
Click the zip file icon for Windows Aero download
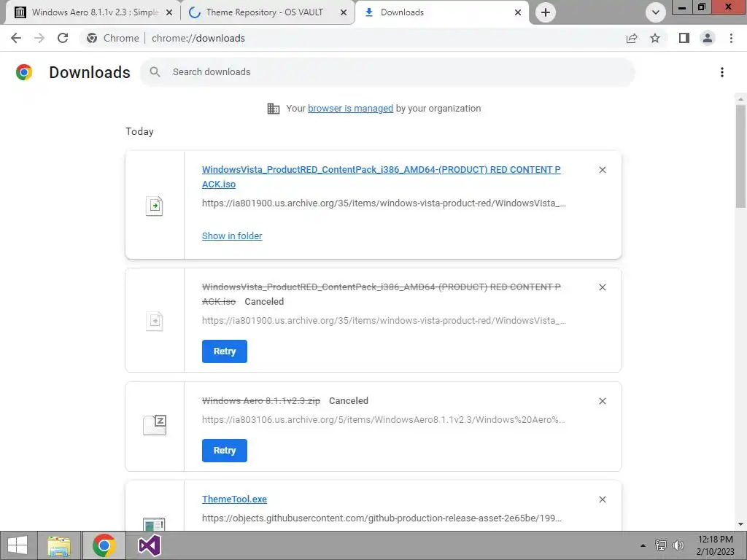[155, 424]
